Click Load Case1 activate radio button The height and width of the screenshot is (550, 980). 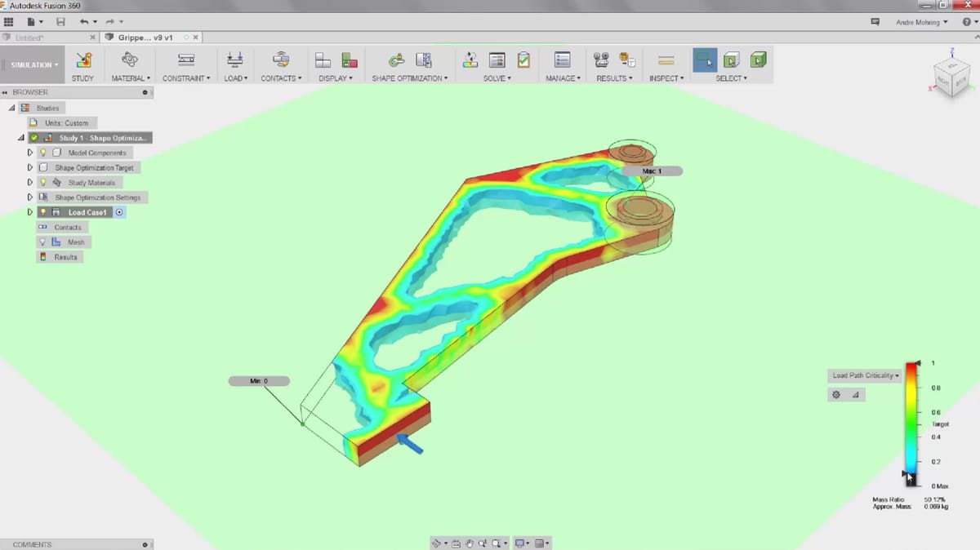coord(119,212)
